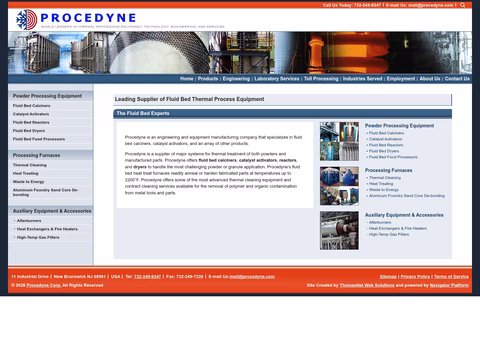Open High-Temp Gas Filters in left sidebar
This screenshot has width=480, height=360.
click(x=38, y=237)
